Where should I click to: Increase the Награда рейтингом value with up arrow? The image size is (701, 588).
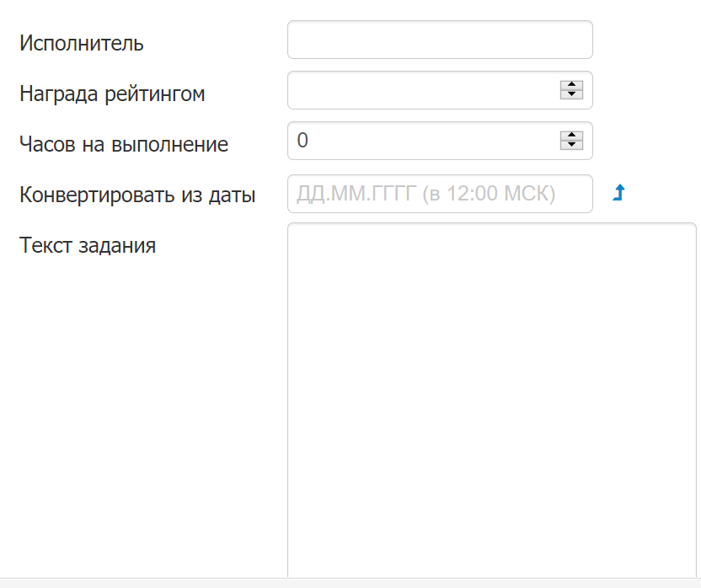click(571, 85)
